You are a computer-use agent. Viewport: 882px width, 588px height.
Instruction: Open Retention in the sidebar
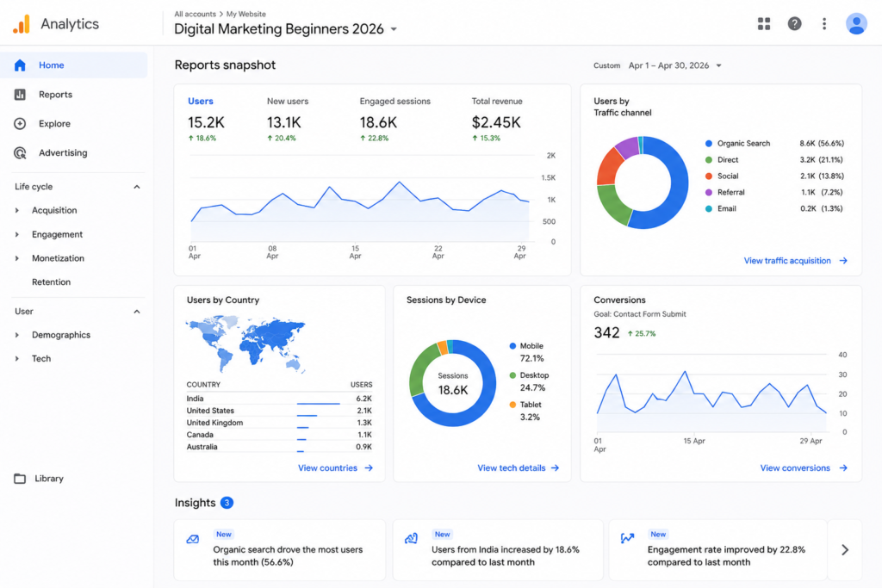pos(51,282)
